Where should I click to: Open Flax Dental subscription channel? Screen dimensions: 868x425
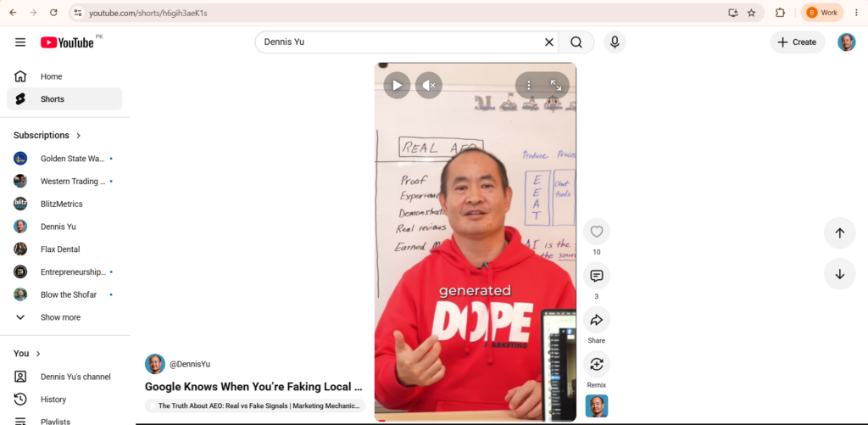point(64,249)
